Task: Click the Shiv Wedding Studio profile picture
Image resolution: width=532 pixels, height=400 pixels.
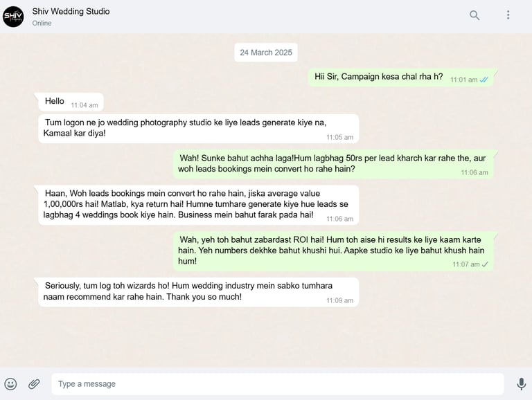Action: [13, 17]
